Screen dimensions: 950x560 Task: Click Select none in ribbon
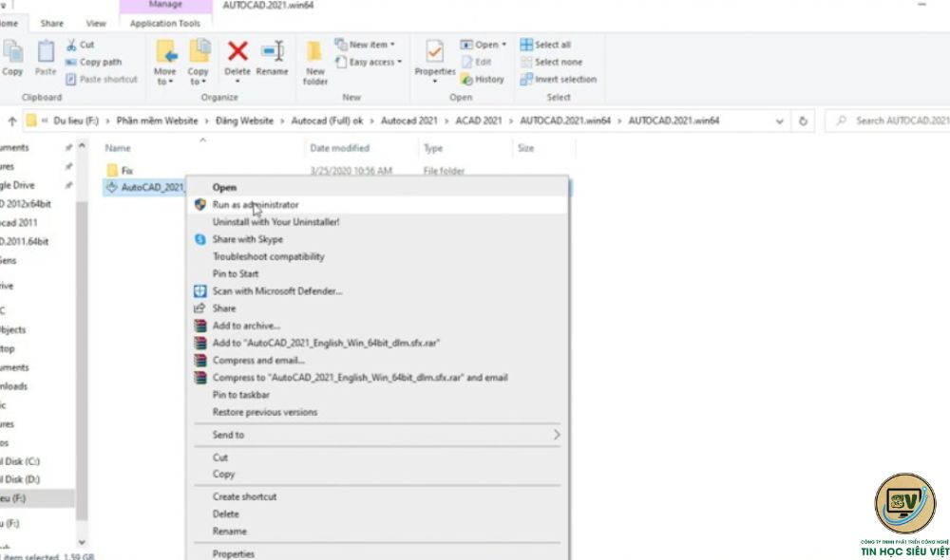(551, 62)
